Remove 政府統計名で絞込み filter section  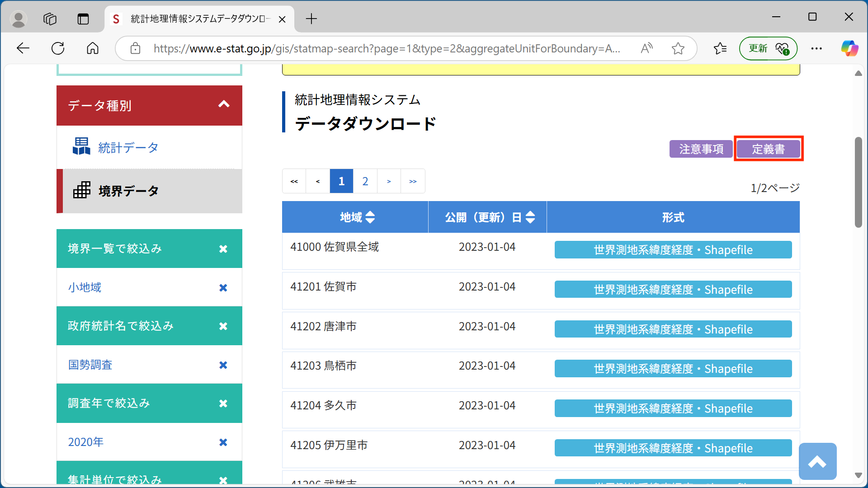point(223,326)
